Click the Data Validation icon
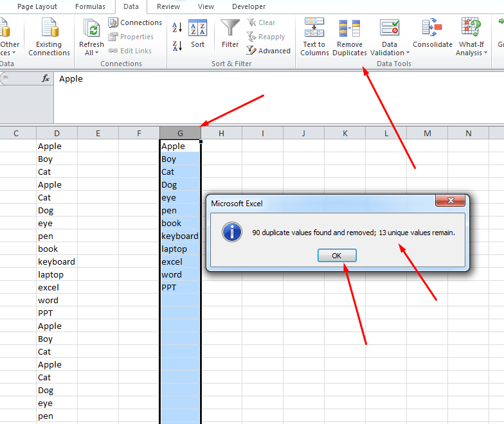504x424 pixels. pyautogui.click(x=390, y=28)
